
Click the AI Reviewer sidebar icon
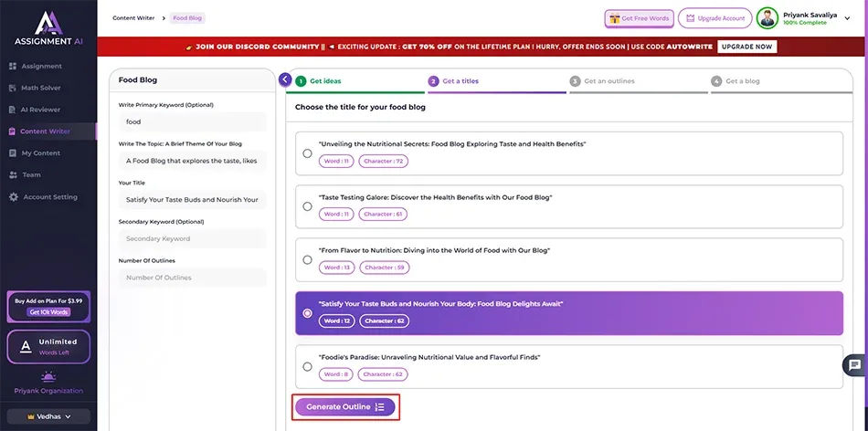tap(13, 110)
